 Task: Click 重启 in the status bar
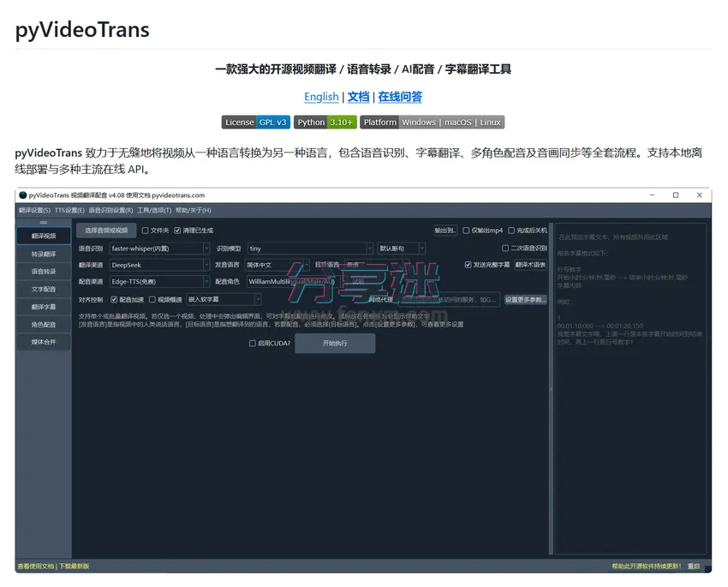694,566
